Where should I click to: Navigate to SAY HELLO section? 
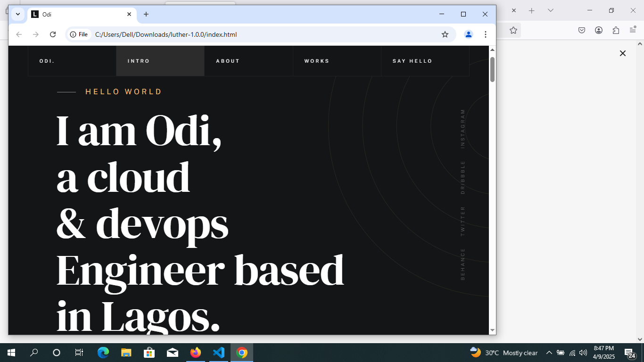tap(425, 61)
